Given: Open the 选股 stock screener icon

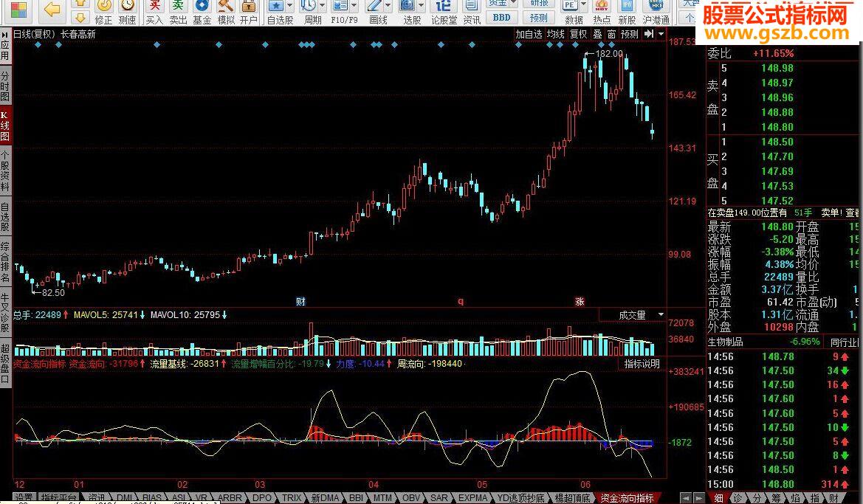Looking at the screenshot, I should click(x=408, y=5).
